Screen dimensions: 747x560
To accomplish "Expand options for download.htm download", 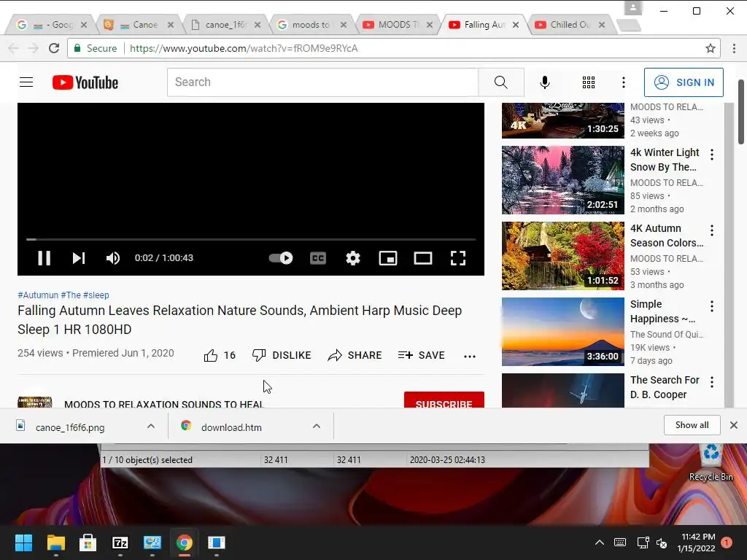I will (317, 426).
